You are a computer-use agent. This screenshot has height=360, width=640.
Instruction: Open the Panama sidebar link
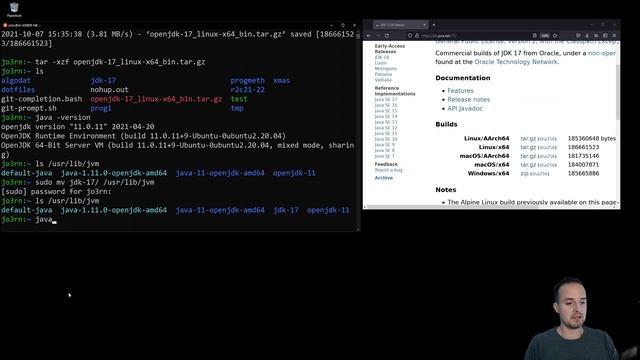[383, 75]
